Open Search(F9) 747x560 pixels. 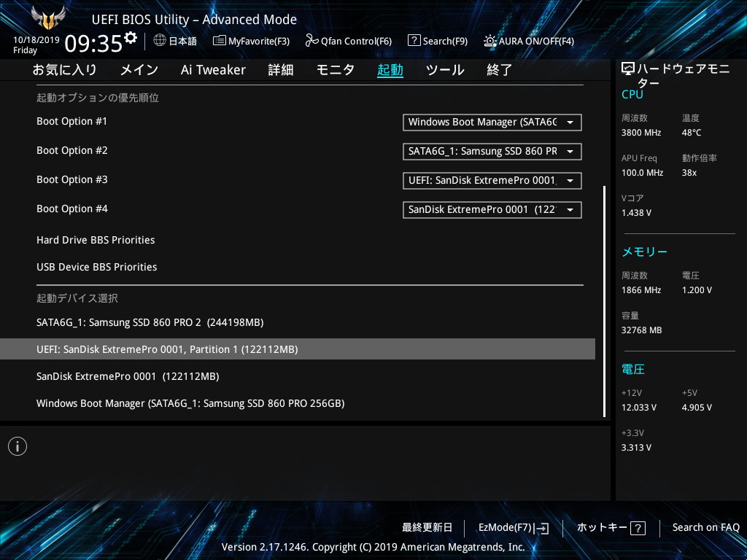click(438, 41)
